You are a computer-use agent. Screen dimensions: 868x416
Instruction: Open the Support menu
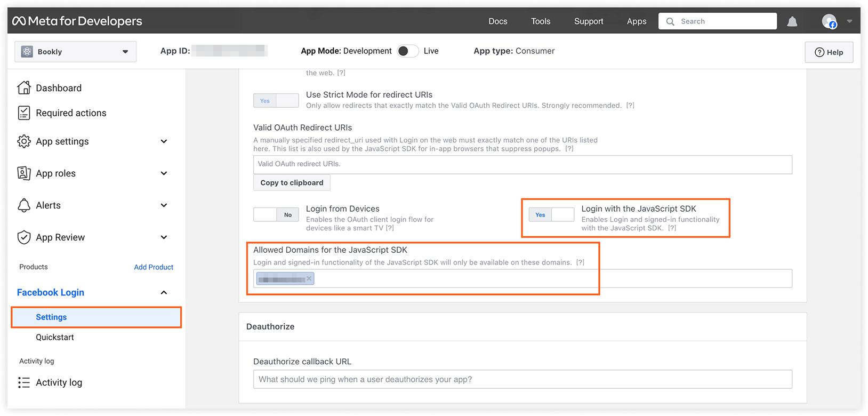(x=589, y=21)
